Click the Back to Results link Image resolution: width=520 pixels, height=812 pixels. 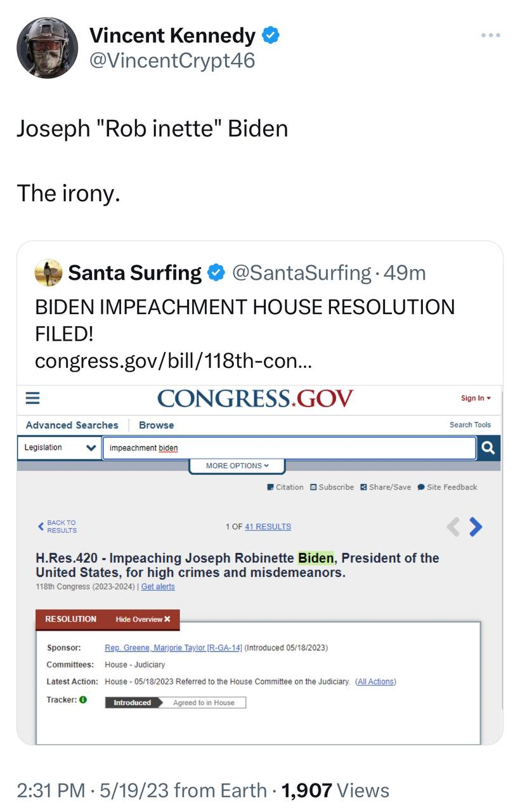(61, 527)
